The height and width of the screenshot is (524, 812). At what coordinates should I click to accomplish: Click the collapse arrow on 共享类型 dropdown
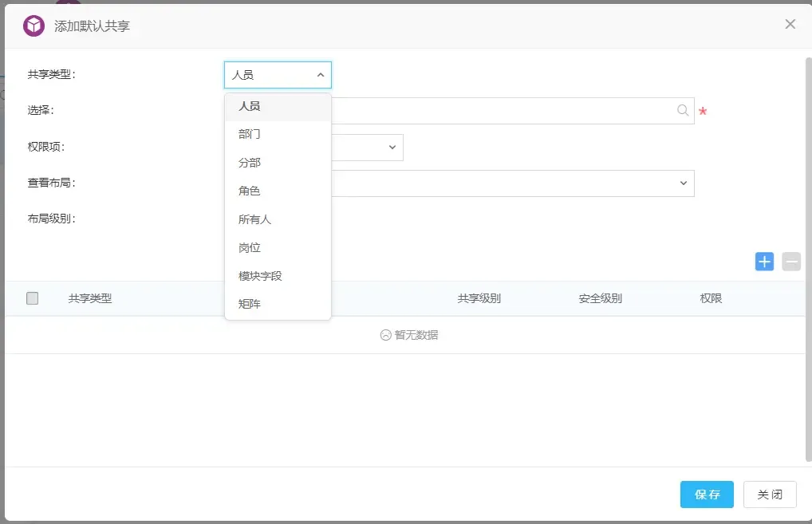click(x=321, y=74)
